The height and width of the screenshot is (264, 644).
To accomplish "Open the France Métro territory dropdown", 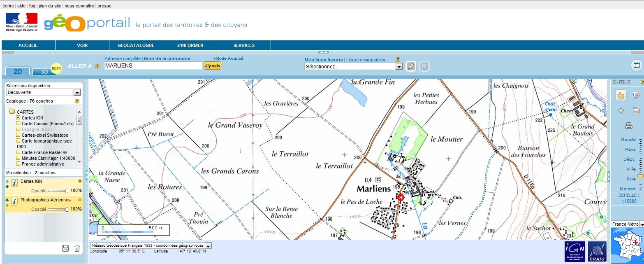I will pos(627,224).
